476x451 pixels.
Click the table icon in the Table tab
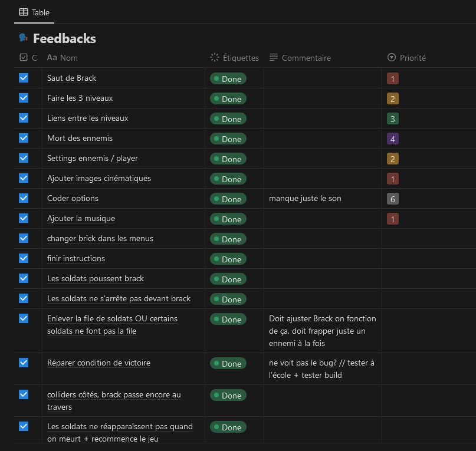point(24,12)
